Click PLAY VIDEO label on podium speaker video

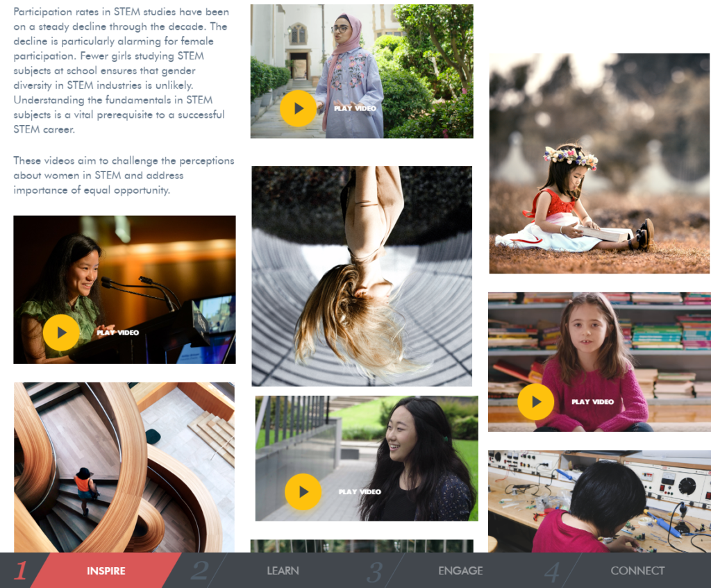tap(118, 333)
